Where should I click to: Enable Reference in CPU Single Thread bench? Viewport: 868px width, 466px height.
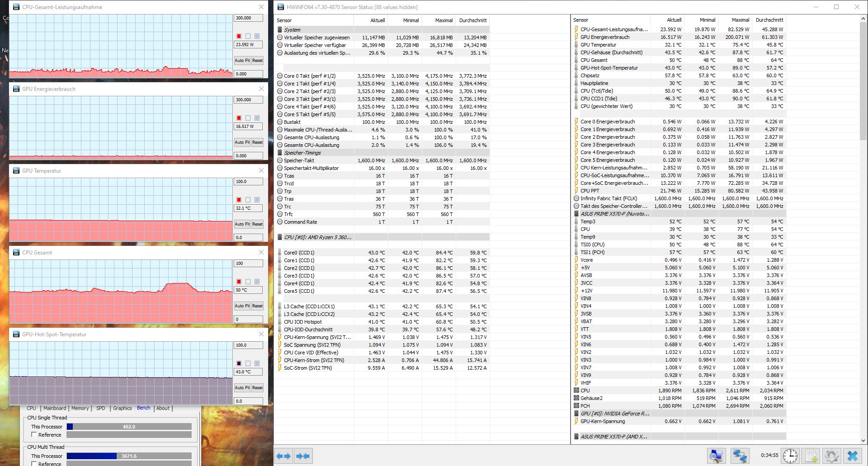(x=33, y=434)
